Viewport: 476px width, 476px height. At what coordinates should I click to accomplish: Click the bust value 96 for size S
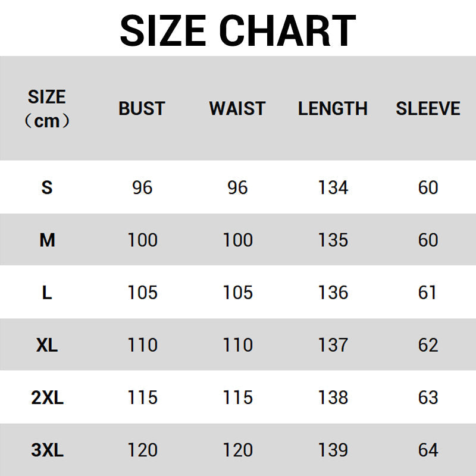(x=142, y=187)
